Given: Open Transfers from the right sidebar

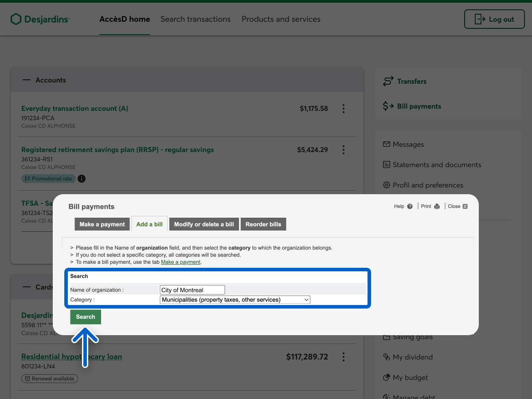Looking at the screenshot, I should click(x=411, y=82).
